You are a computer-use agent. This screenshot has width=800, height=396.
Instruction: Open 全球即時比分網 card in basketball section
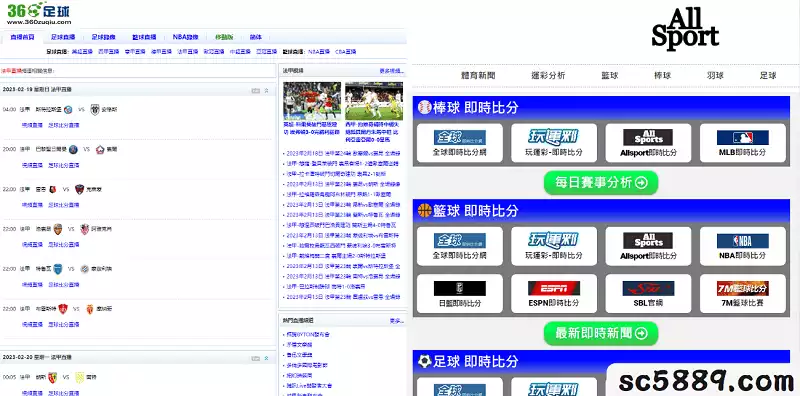(x=460, y=246)
